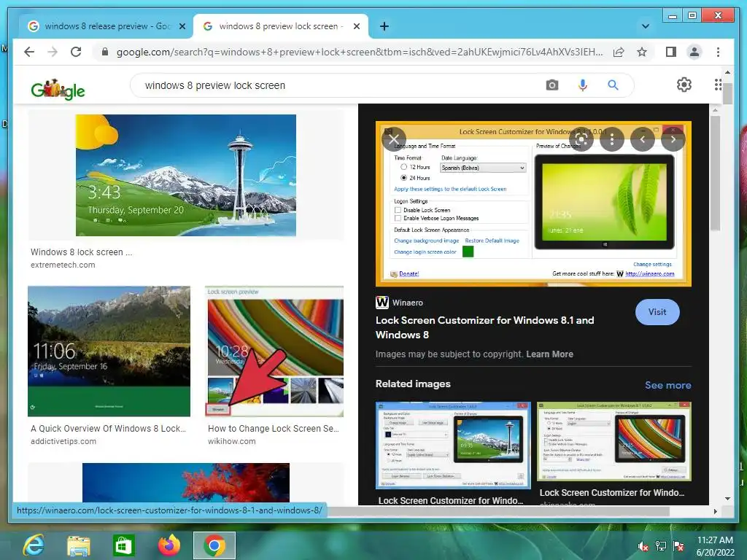
Task: Click the forward navigation arrow
Action: point(53,52)
